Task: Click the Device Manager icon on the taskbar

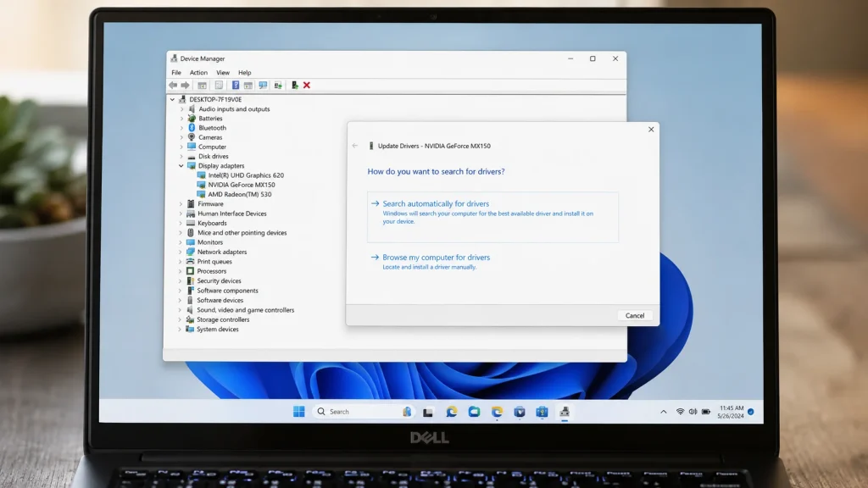Action: [x=564, y=412]
